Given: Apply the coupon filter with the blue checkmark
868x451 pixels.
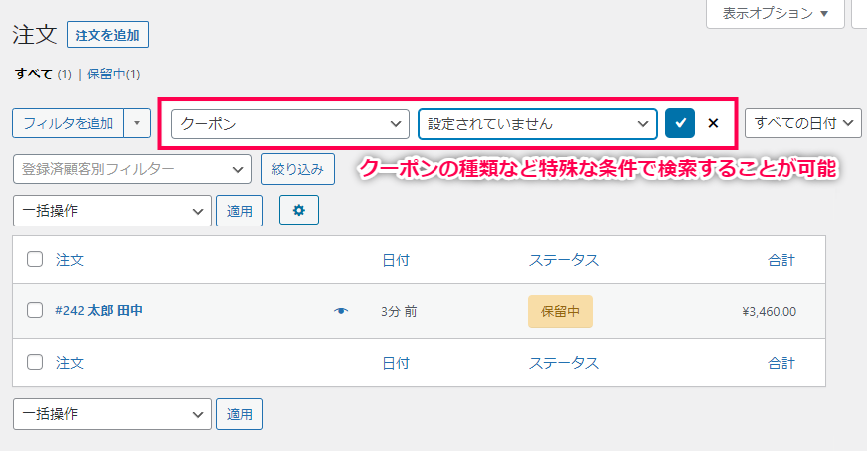Looking at the screenshot, I should pyautogui.click(x=680, y=123).
